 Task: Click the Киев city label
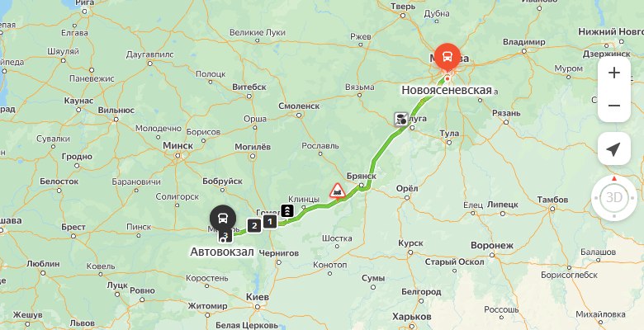[258, 297]
